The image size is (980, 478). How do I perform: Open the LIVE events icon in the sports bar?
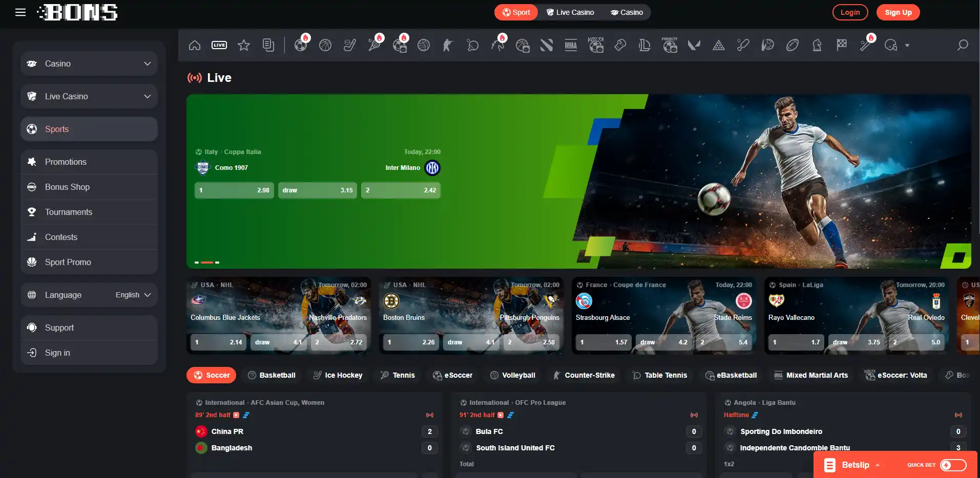pos(219,45)
